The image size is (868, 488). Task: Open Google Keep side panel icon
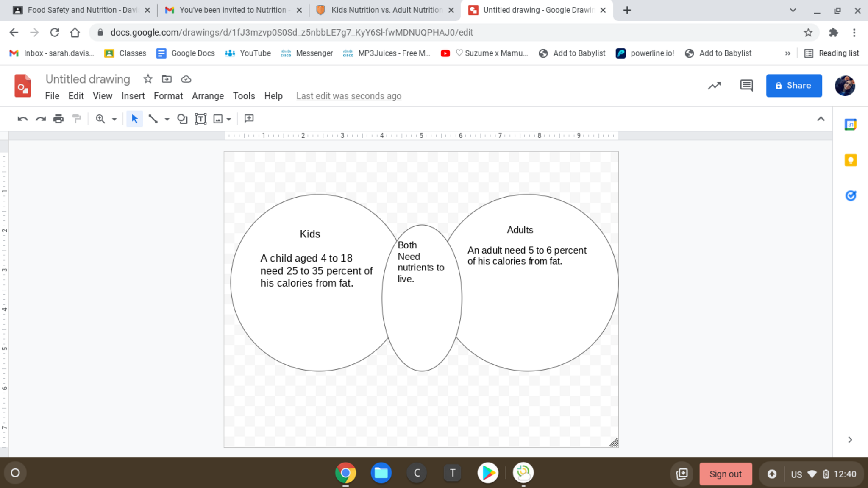(x=850, y=160)
